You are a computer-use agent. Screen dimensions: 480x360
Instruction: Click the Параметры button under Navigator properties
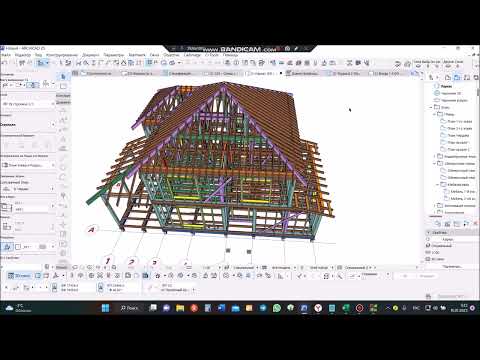pyautogui.click(x=452, y=267)
